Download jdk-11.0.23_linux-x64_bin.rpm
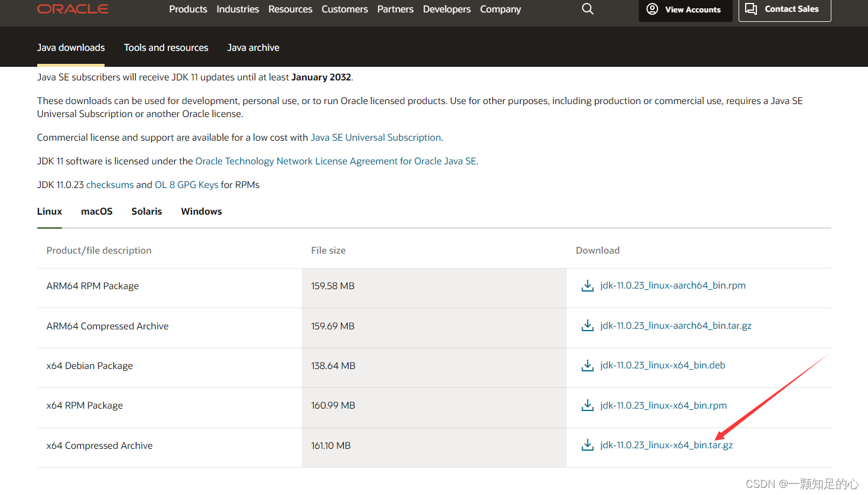The width and height of the screenshot is (868, 495). [x=664, y=405]
